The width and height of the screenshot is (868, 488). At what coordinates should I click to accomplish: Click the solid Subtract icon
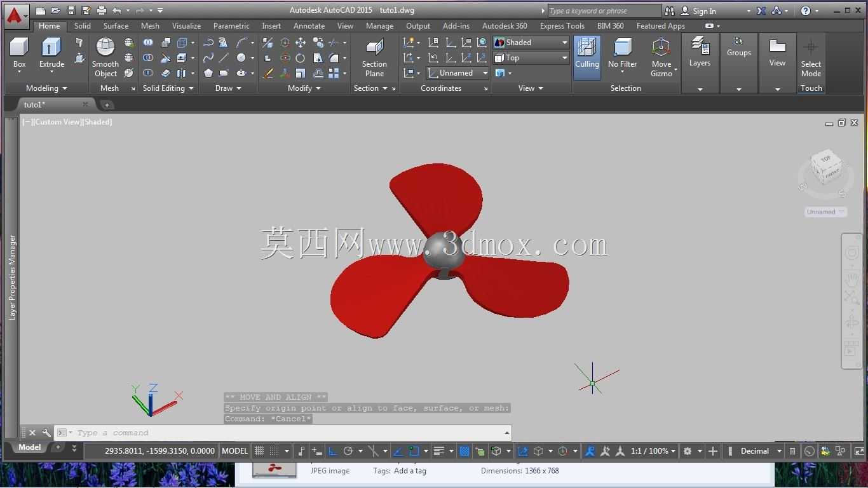pyautogui.click(x=148, y=58)
